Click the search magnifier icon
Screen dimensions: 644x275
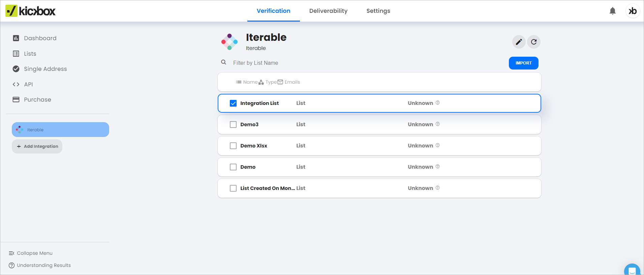click(x=223, y=62)
